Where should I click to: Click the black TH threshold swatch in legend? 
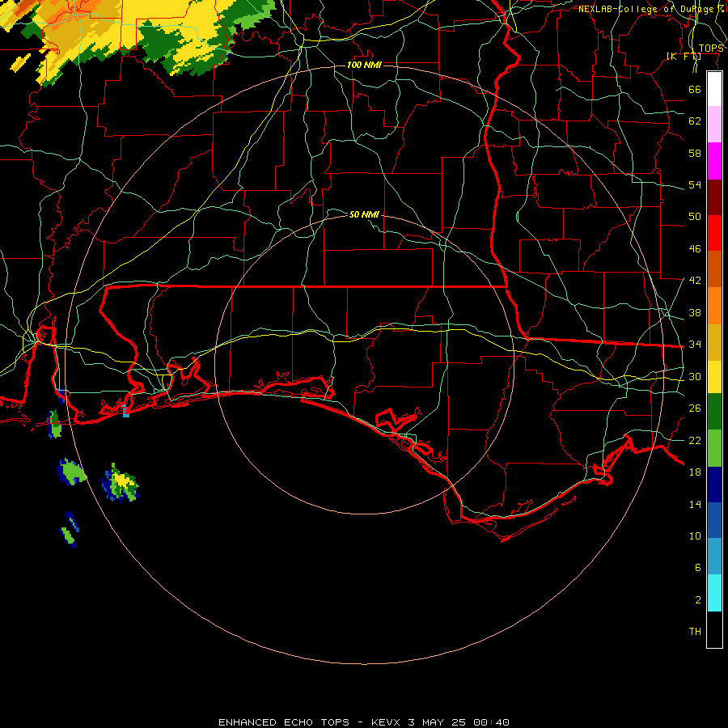point(714,629)
